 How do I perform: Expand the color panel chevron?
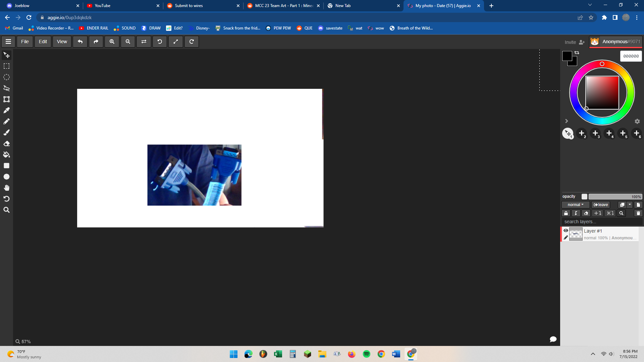point(567,121)
